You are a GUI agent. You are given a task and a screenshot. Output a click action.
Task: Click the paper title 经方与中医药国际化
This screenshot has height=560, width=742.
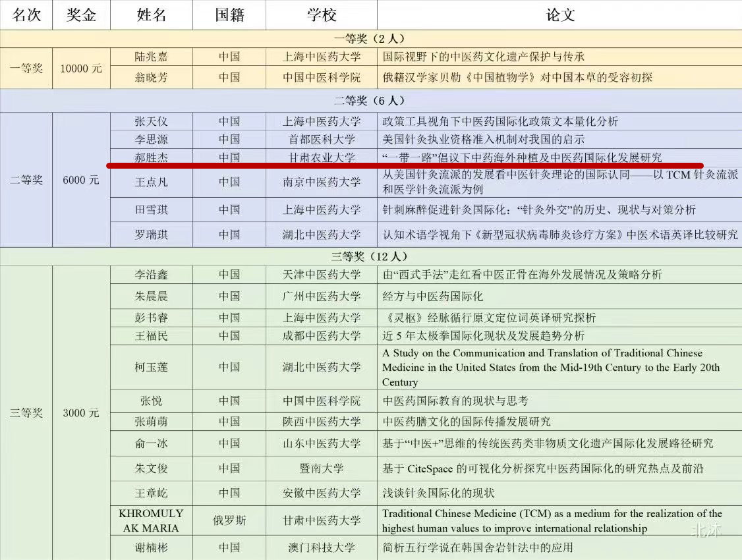433,296
